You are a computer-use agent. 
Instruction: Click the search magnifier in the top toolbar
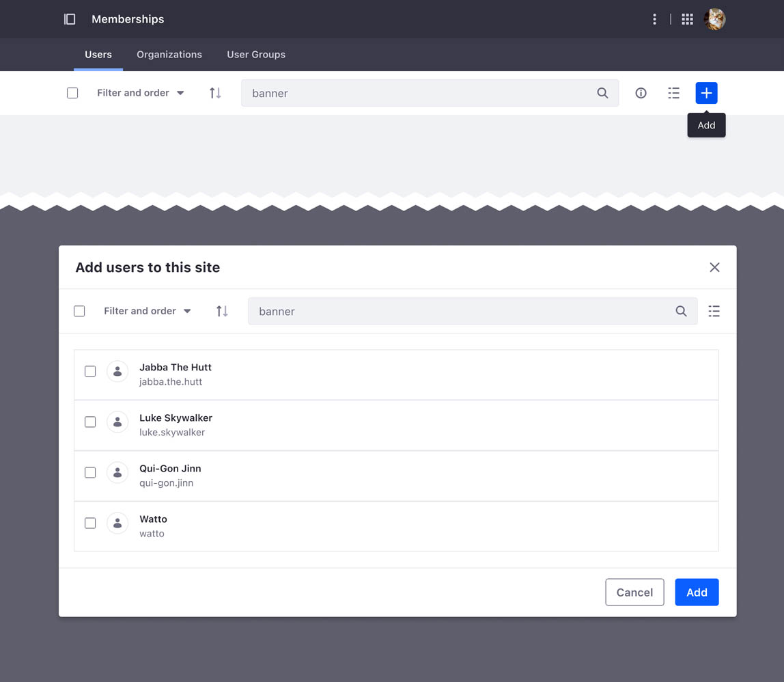(x=602, y=93)
